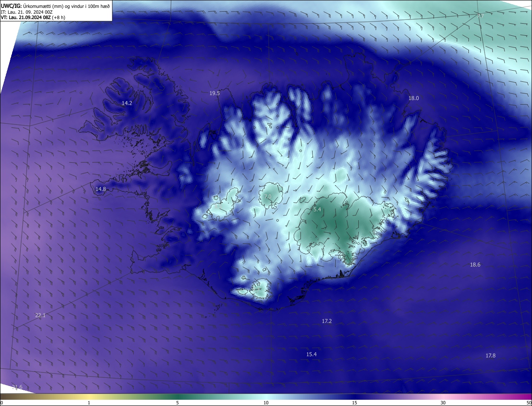
Task: Pick the 15.4 value on the map
Action: 311,355
